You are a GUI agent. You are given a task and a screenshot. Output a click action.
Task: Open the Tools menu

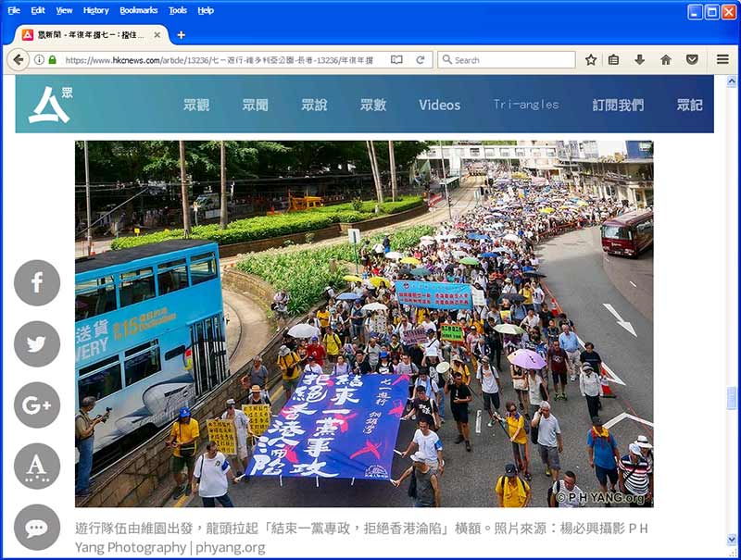[x=178, y=10]
